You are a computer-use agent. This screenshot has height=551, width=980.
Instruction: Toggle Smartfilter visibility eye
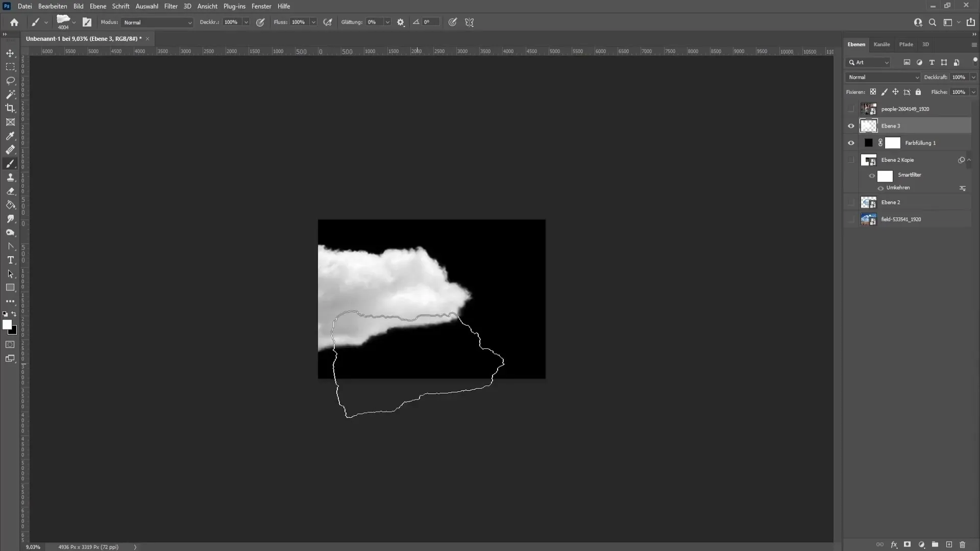click(872, 176)
